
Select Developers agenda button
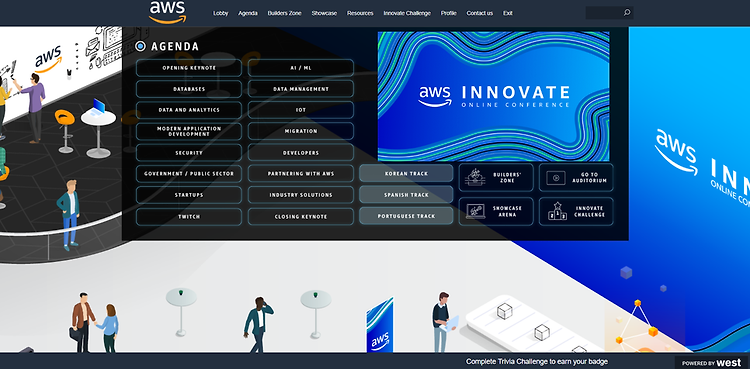coord(301,153)
